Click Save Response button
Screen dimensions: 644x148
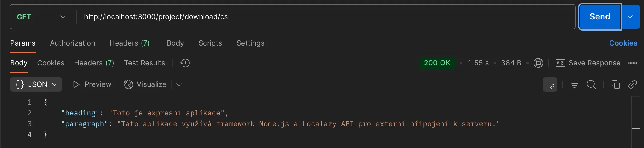coord(588,63)
